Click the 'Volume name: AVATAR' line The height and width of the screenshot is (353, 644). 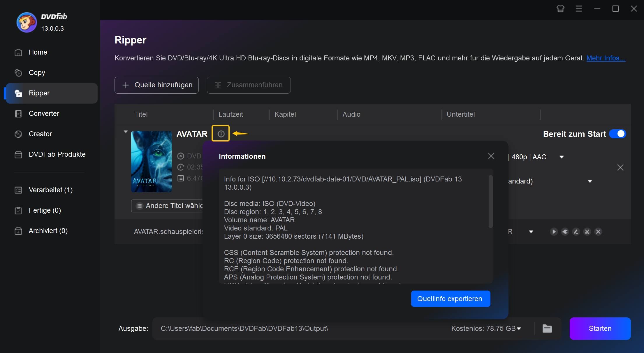point(259,220)
